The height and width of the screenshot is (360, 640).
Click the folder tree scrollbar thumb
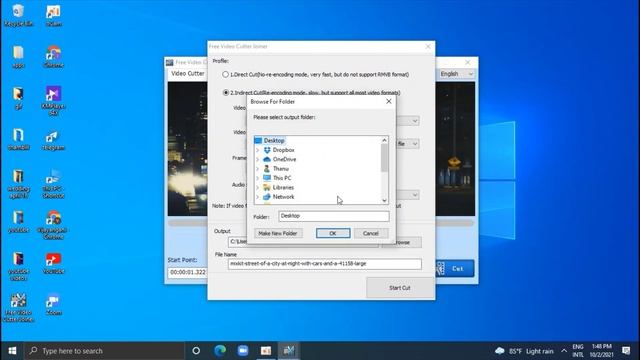click(x=384, y=158)
